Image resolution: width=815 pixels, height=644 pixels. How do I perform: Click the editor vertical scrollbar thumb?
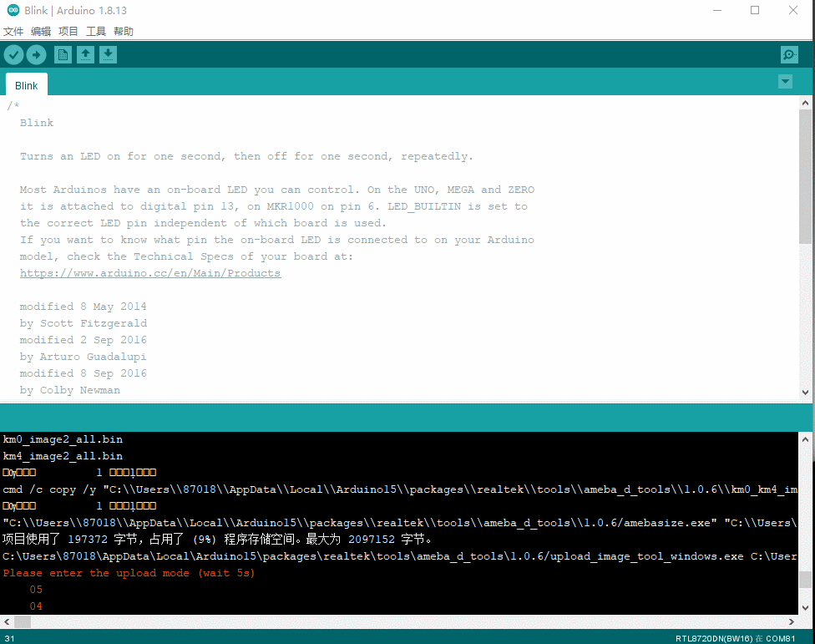pyautogui.click(x=805, y=175)
